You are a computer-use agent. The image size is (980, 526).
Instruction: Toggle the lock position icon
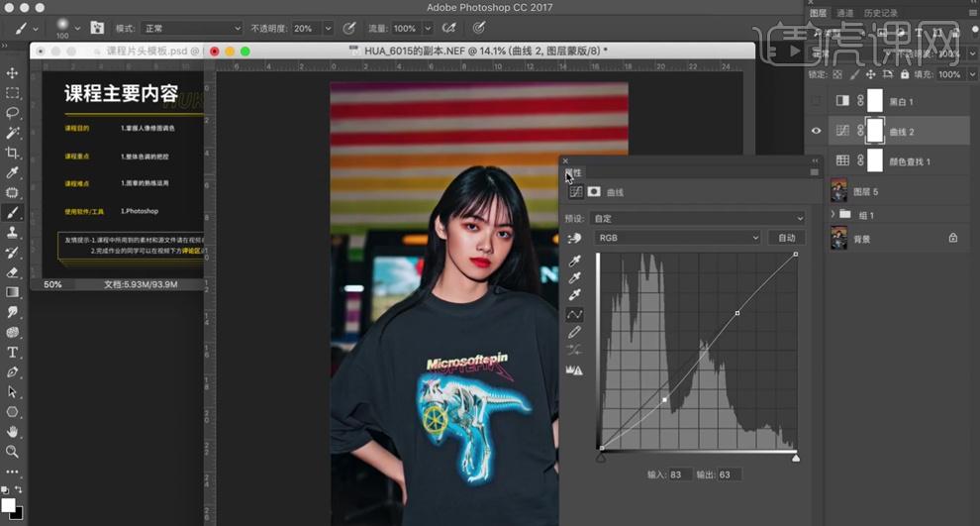coord(871,74)
